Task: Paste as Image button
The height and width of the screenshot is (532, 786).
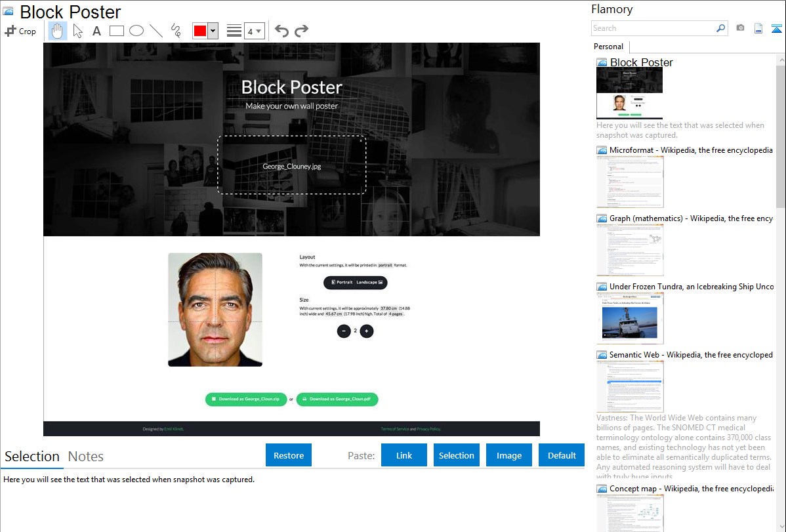Action: 508,455
